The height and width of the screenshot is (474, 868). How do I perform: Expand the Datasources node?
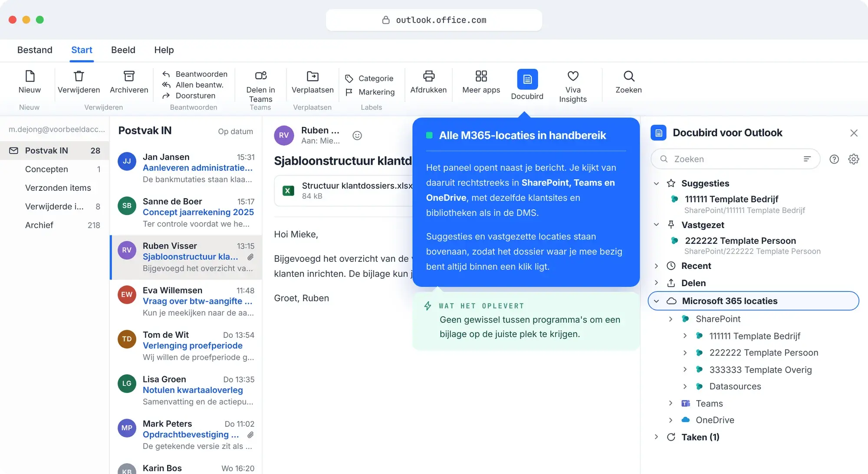pos(685,386)
